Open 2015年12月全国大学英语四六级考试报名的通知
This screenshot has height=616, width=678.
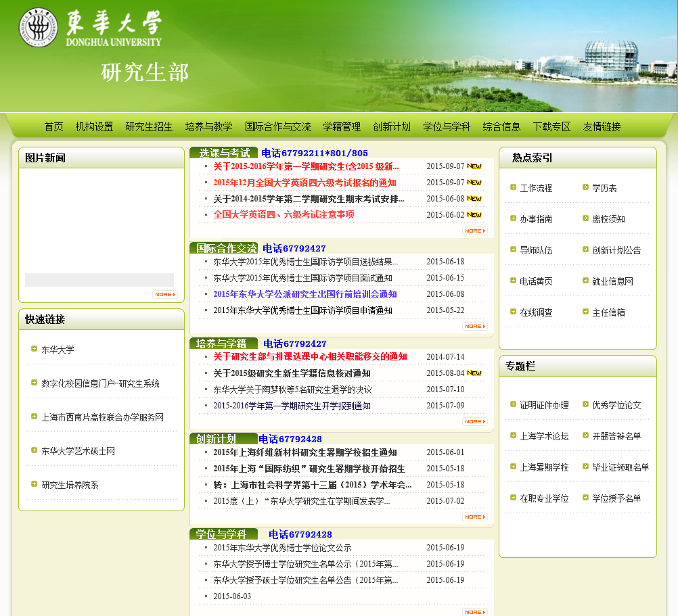305,183
